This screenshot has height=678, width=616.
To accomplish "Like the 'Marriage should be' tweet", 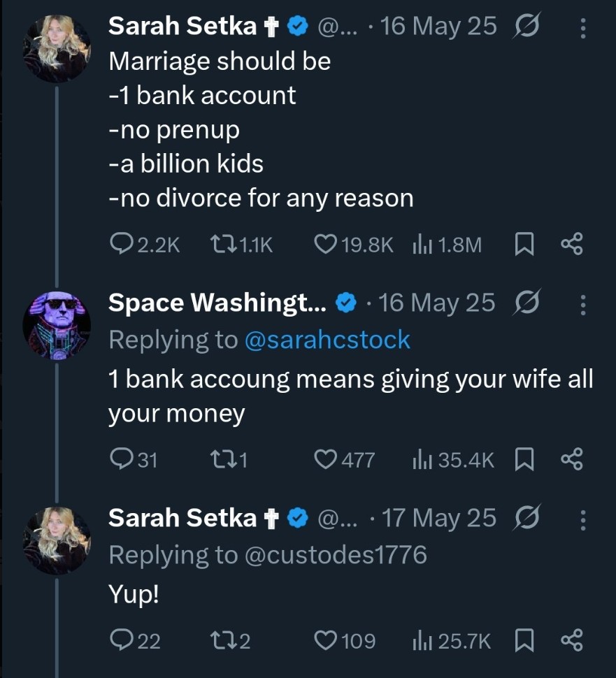I will point(323,244).
